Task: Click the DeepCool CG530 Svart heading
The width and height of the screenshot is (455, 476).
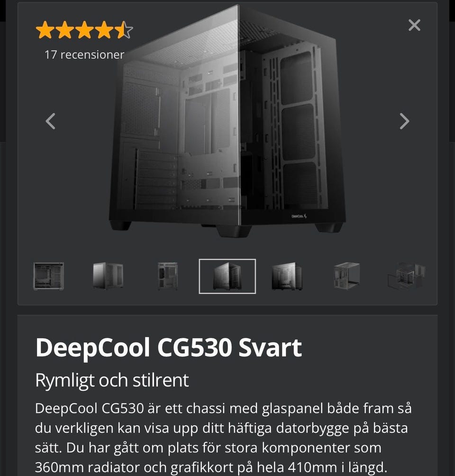Action: coord(169,347)
